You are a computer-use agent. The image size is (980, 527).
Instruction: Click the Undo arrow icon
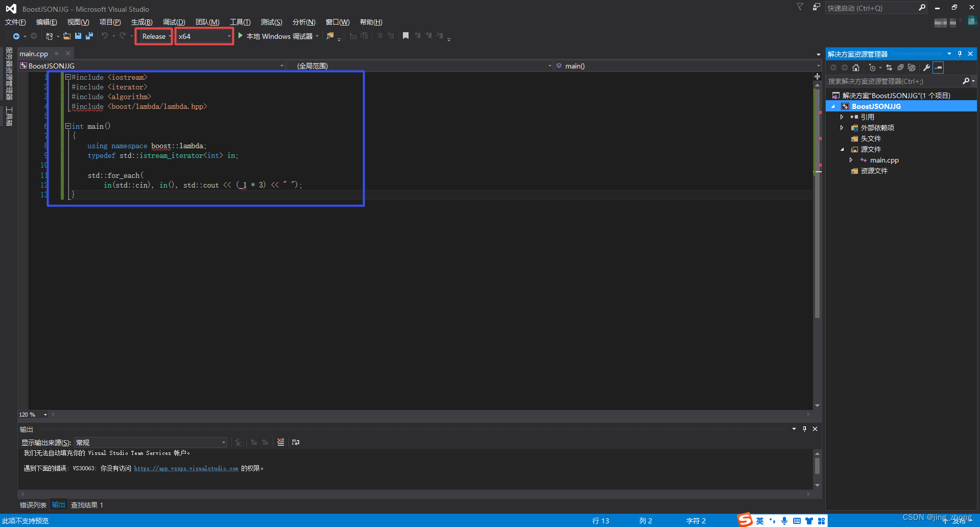104,36
